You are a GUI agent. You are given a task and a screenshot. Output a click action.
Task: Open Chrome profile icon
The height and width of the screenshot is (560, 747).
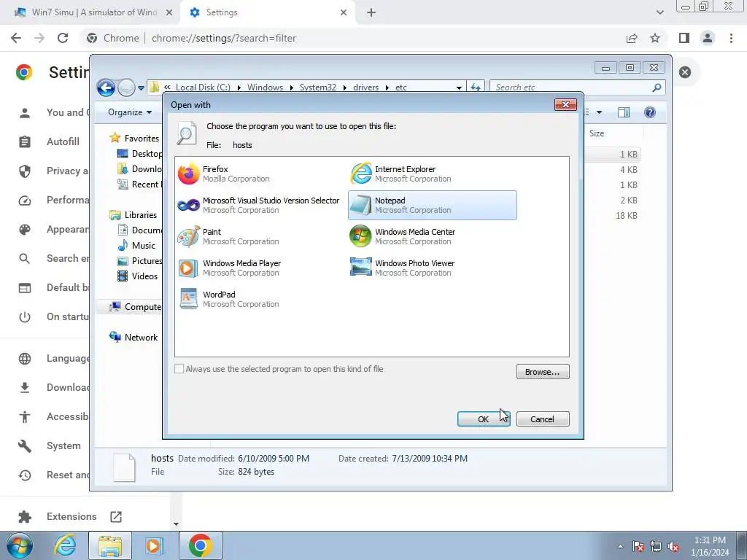click(x=708, y=38)
